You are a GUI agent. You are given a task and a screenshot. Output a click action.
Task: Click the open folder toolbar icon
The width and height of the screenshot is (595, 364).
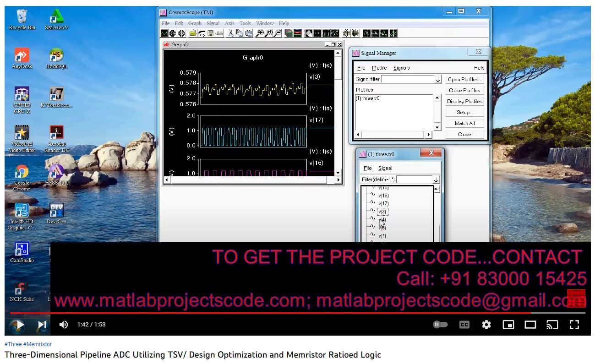click(x=193, y=33)
